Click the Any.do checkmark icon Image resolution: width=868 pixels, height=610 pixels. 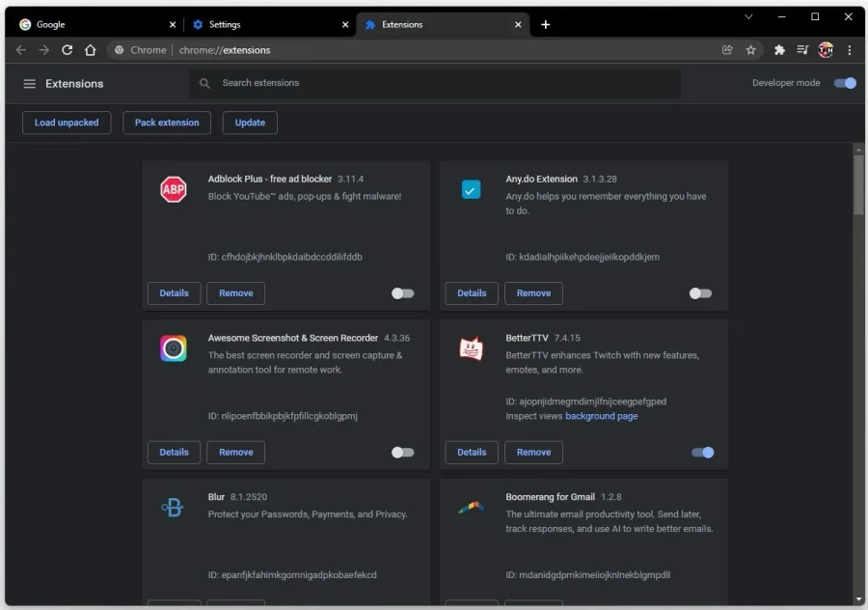471,189
